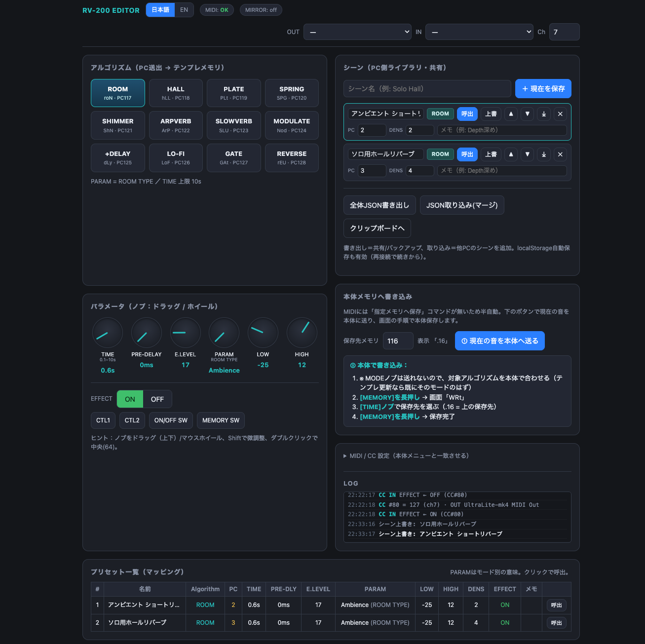The image size is (645, 644).
Task: Click the TIME knob
Action: (108, 333)
